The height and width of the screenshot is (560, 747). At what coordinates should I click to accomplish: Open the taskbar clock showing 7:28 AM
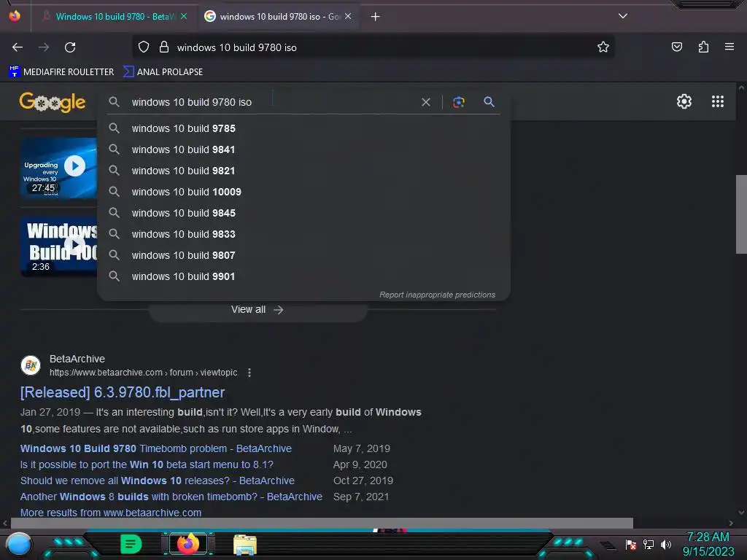click(x=708, y=544)
